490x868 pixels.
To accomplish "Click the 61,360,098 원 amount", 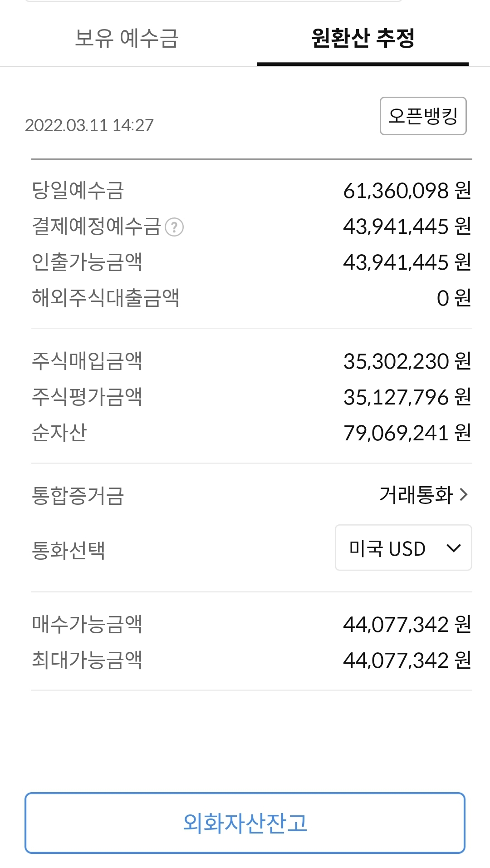I will click(x=407, y=191).
